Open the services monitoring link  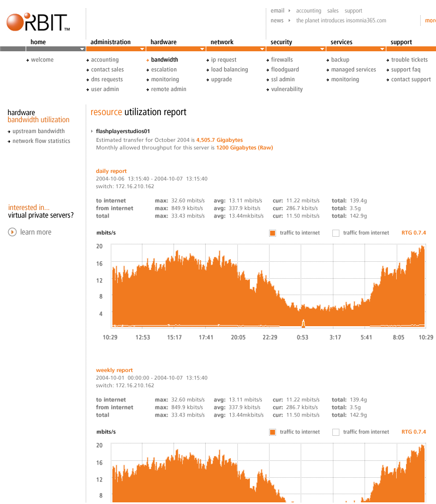point(345,80)
